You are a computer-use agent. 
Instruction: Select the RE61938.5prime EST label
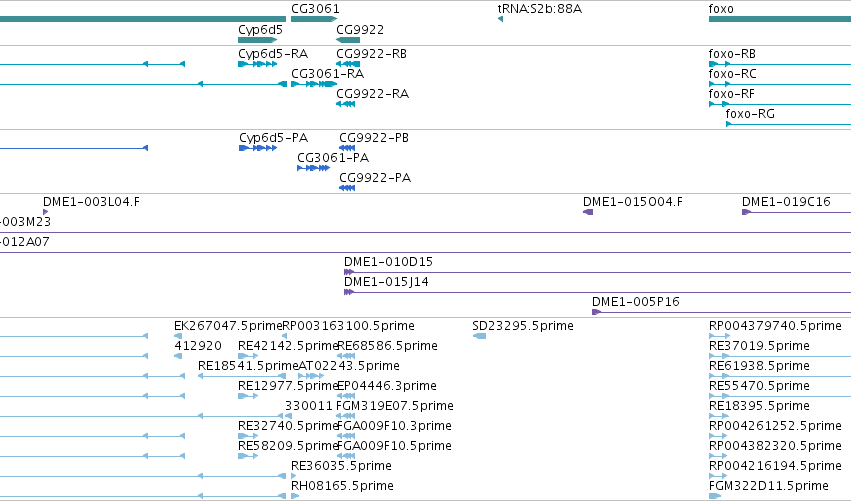tap(759, 366)
